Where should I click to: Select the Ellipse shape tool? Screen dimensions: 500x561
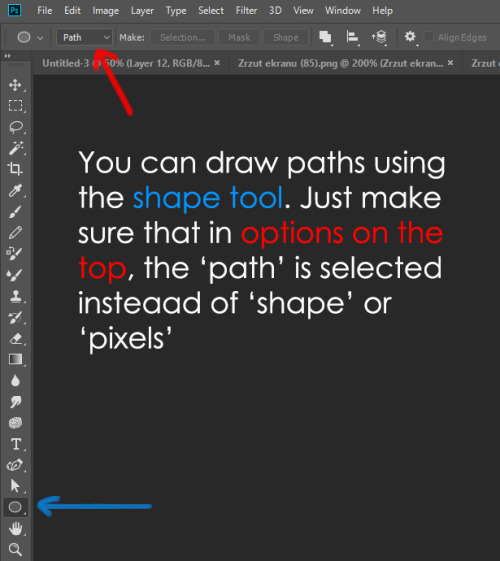click(15, 507)
